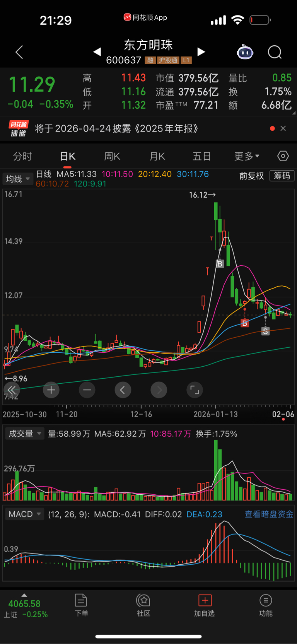Switch to 周K weekly tab
Screen dimensions: 297x644
[112, 156]
